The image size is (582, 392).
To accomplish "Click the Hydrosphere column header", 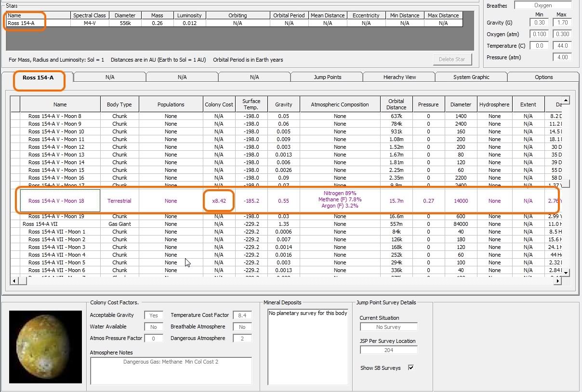I will click(494, 105).
